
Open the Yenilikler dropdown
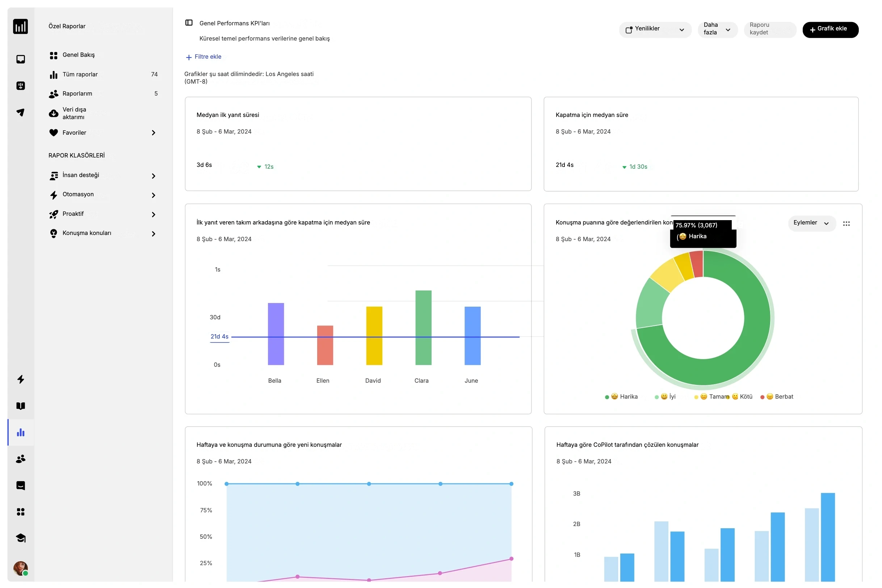(655, 30)
